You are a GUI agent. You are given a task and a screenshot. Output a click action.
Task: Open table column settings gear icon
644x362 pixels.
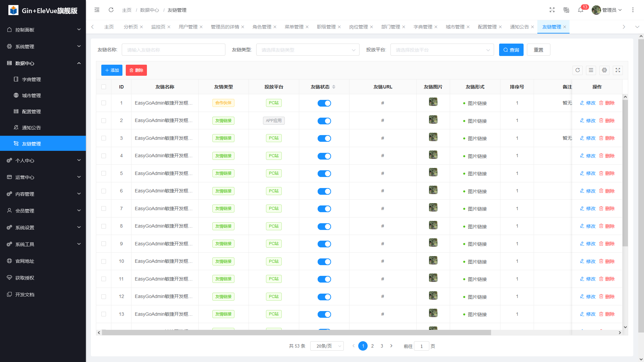604,70
